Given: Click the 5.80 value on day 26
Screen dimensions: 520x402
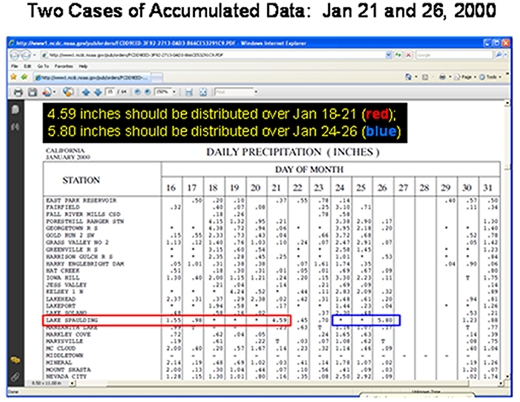Looking at the screenshot, I should 386,320.
